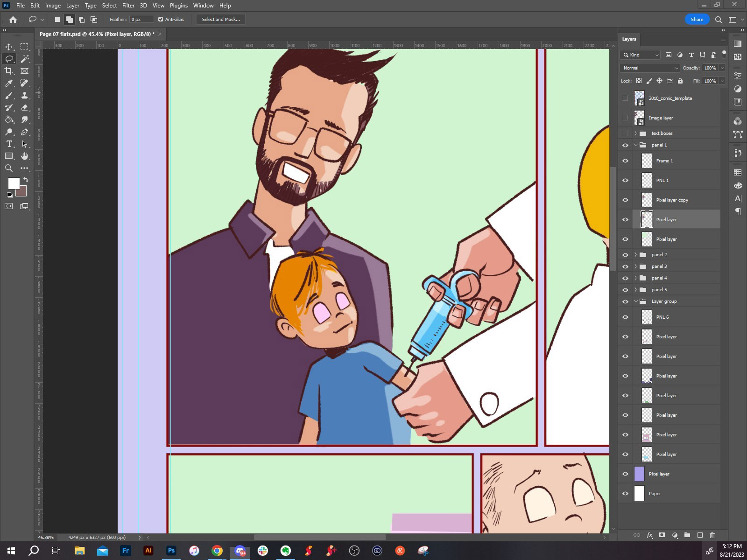Hide the Pixel layer copy layer

pyautogui.click(x=625, y=200)
